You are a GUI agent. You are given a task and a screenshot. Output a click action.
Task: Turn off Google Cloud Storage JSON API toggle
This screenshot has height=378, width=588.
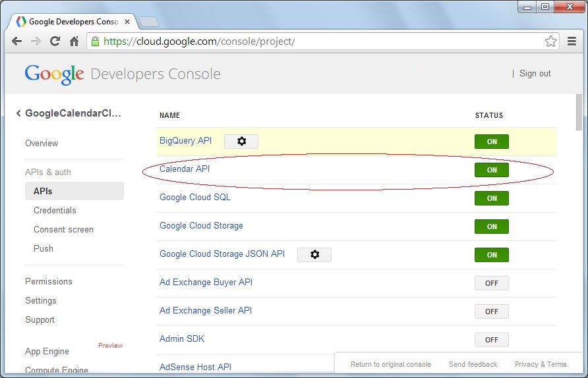point(492,255)
